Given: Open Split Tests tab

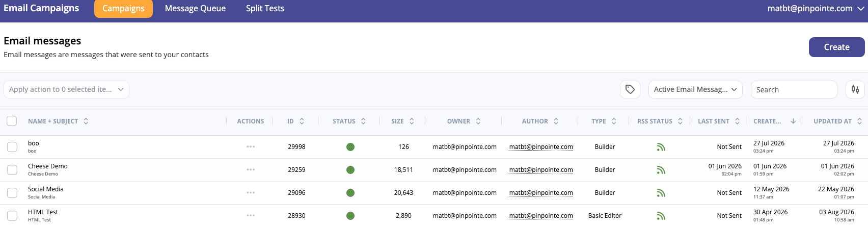Looking at the screenshot, I should point(265,9).
